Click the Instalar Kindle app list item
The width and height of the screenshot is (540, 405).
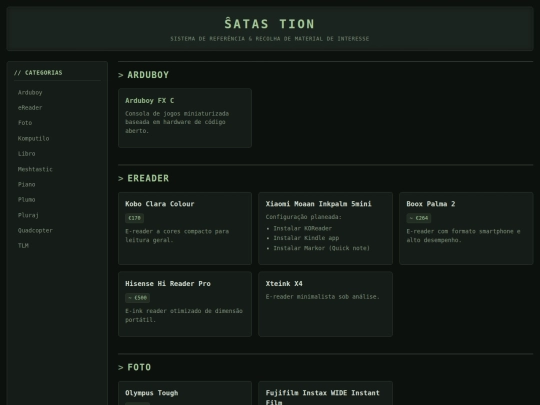[x=306, y=238]
